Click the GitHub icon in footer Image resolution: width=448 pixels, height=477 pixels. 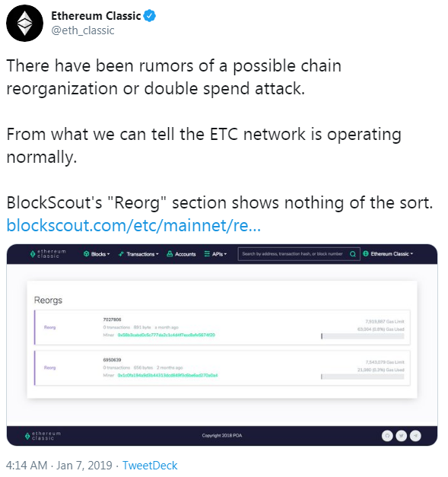click(387, 436)
